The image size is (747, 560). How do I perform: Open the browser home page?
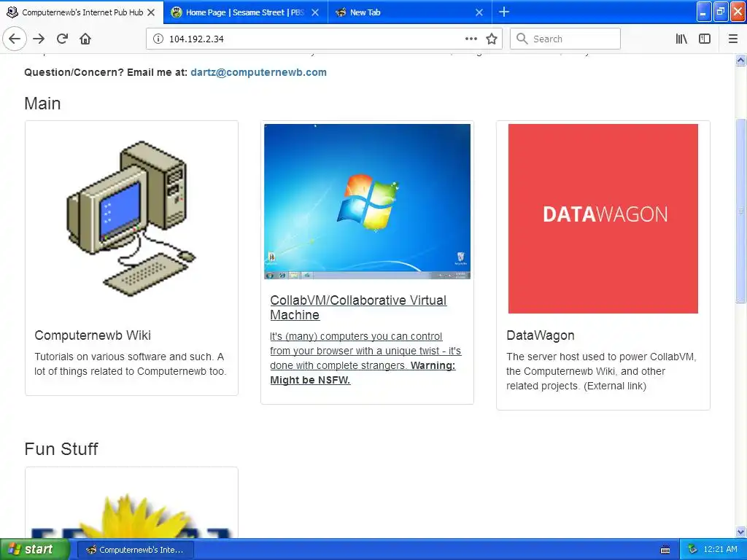(x=85, y=39)
